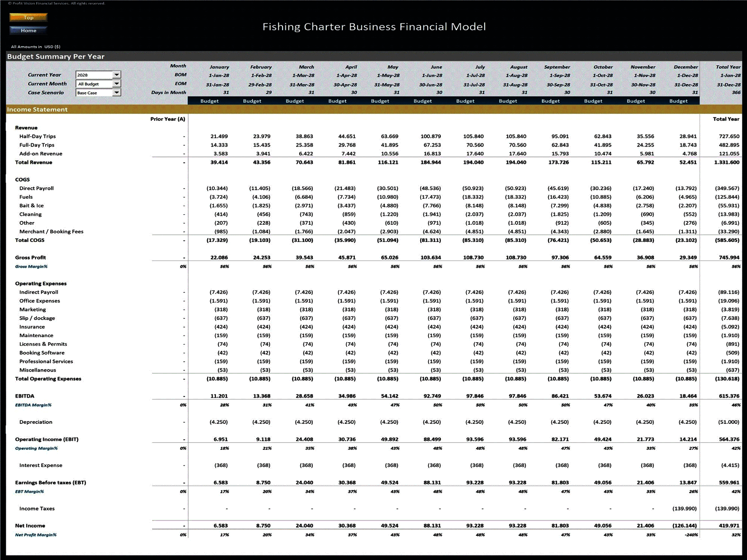
Task: Click the Top navigation button
Action: 28,17
